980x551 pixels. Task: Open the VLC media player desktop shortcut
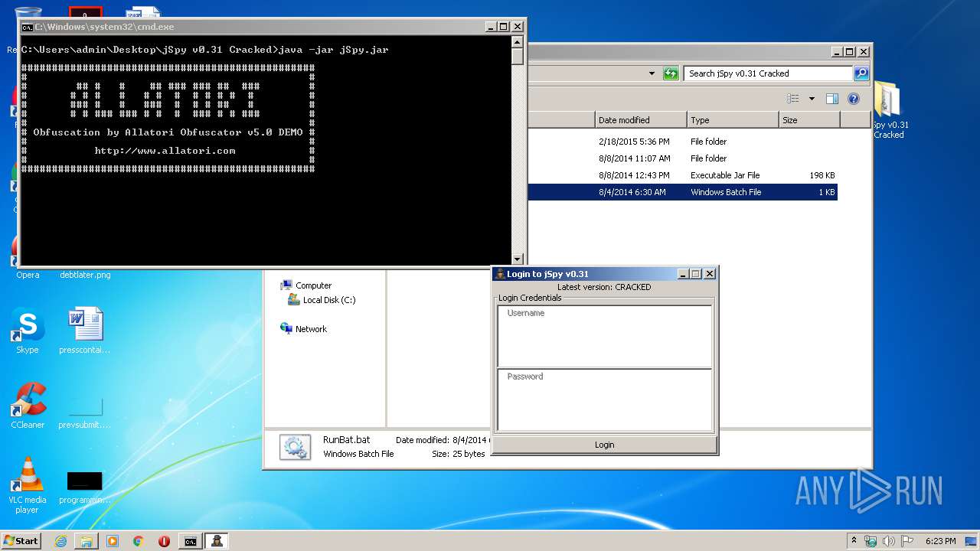click(x=28, y=485)
